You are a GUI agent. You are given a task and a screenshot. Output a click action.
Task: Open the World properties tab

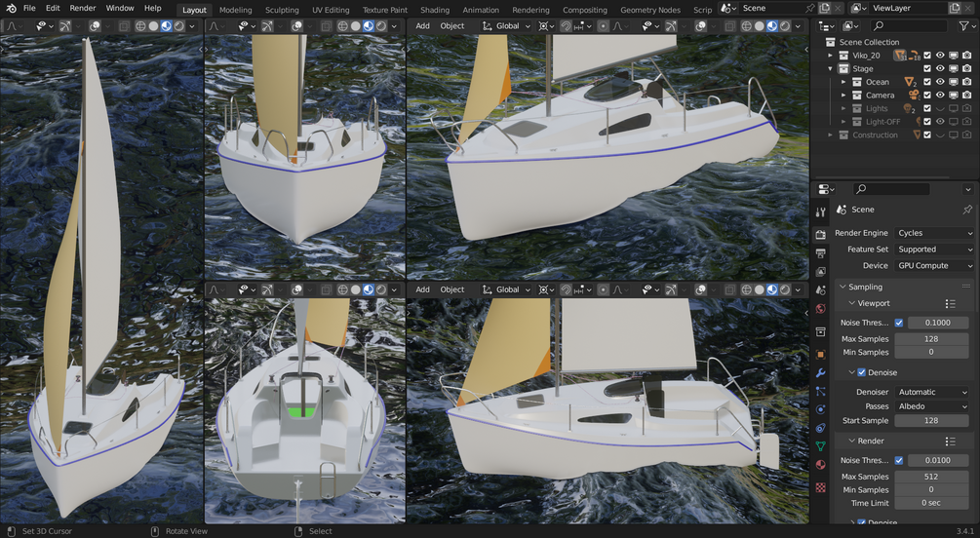pos(821,309)
